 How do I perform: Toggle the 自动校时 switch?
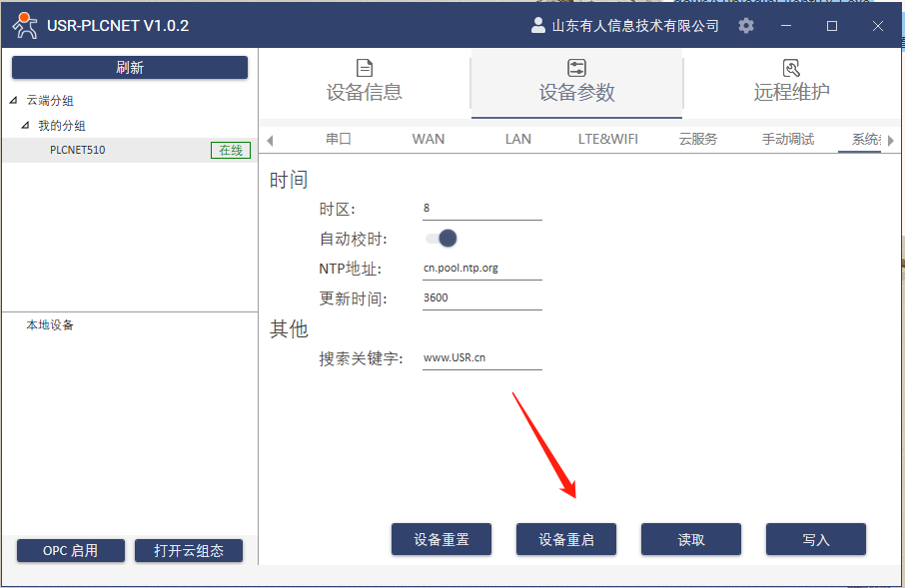(x=442, y=239)
